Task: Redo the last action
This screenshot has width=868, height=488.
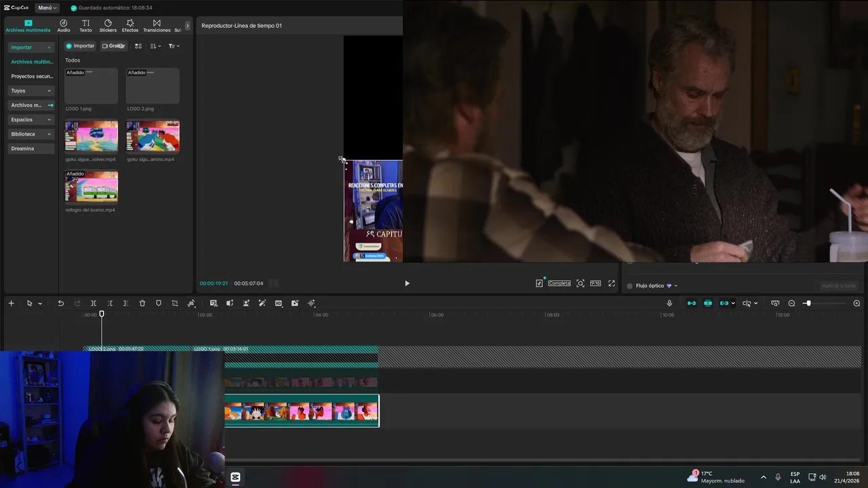Action: click(77, 303)
